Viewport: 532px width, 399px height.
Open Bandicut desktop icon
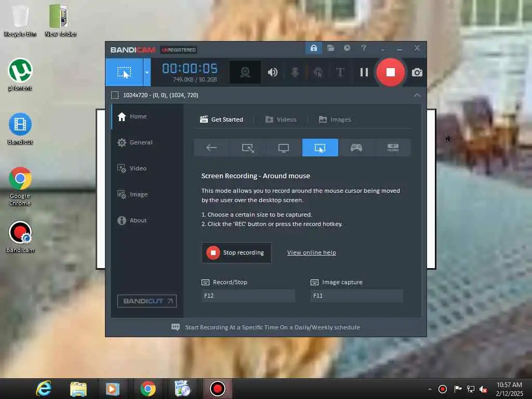tap(20, 129)
